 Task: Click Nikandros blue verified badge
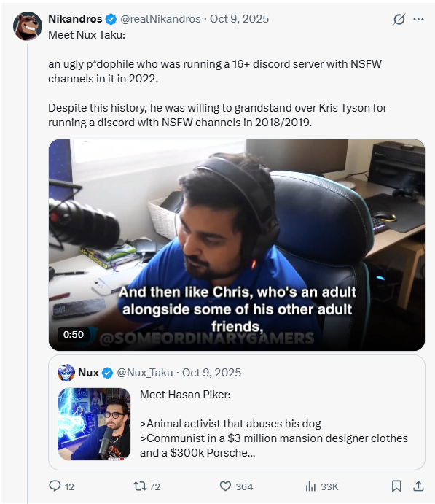click(111, 19)
